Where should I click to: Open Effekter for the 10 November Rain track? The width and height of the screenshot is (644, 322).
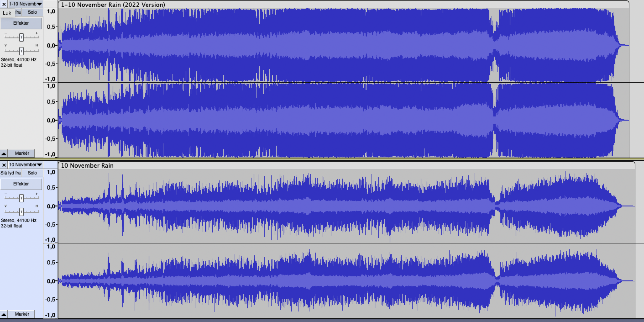[x=21, y=184]
